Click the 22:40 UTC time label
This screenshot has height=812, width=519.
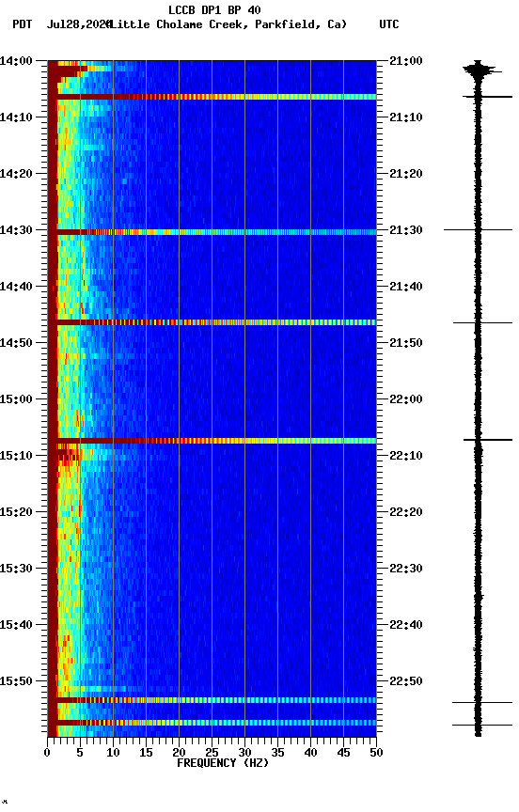click(x=406, y=625)
